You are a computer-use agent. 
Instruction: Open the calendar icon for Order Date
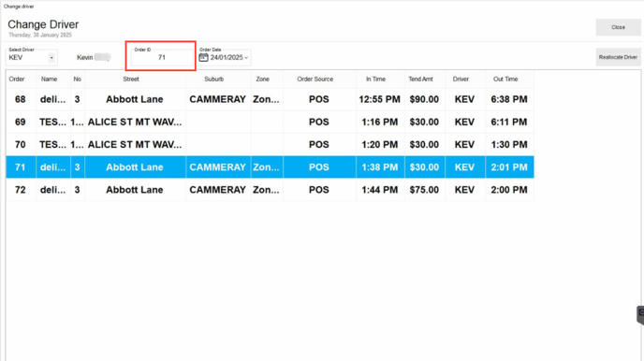coord(203,57)
